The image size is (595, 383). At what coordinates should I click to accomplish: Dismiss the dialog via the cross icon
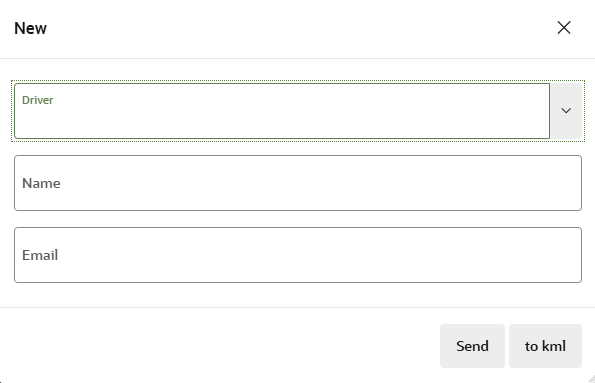click(x=564, y=28)
